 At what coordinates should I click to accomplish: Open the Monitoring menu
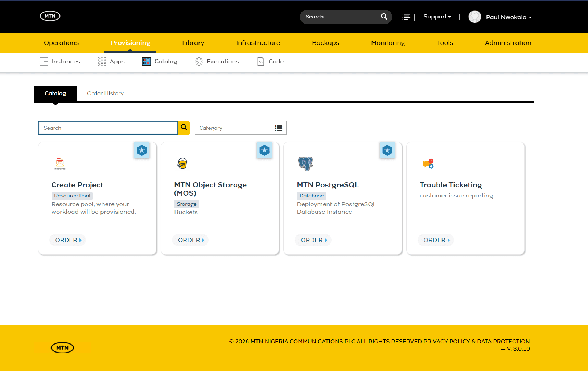click(388, 43)
